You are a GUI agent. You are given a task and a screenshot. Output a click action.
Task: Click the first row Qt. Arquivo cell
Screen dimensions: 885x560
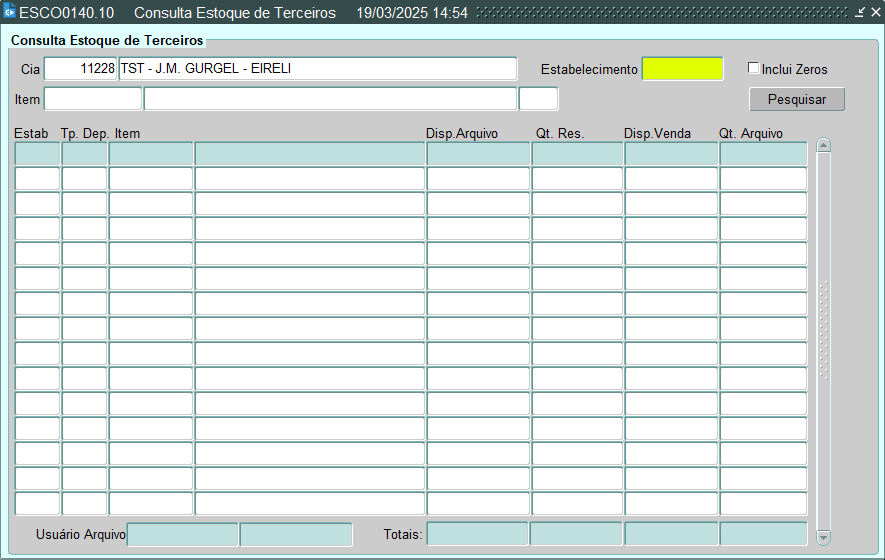point(763,154)
